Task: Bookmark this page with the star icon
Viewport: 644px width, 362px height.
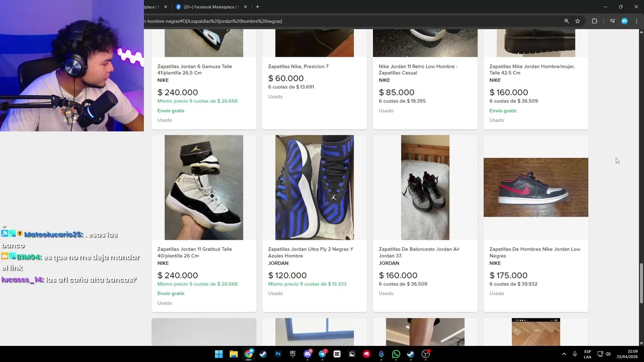Action: pos(578,21)
